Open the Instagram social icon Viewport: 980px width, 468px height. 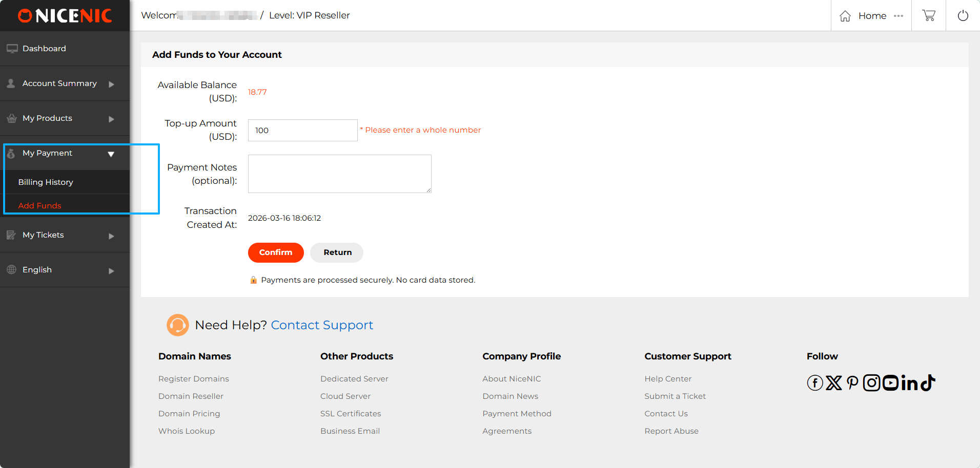(x=871, y=383)
